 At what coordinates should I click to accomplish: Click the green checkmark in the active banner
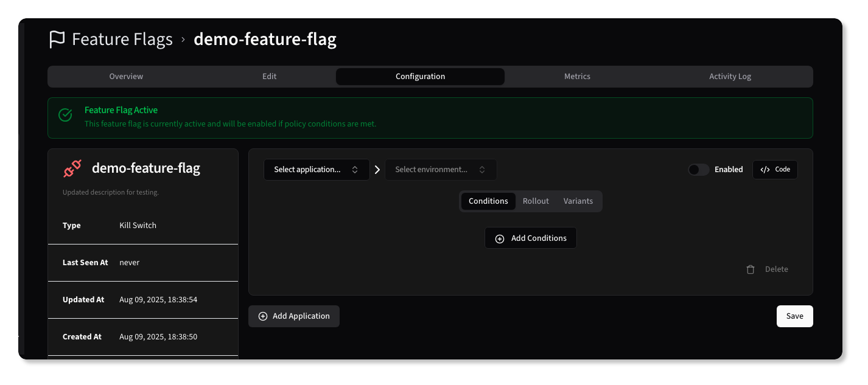point(65,114)
